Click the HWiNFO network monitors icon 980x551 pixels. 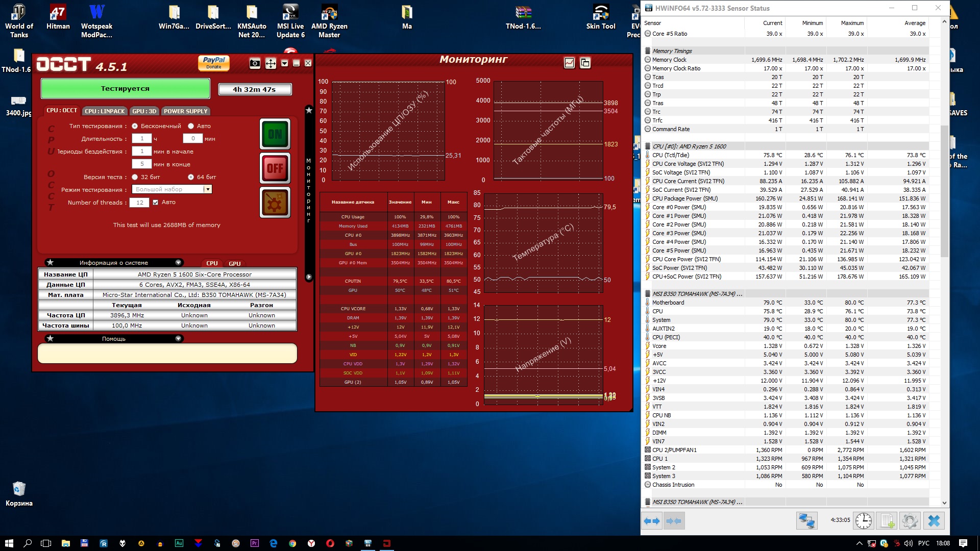tap(807, 521)
